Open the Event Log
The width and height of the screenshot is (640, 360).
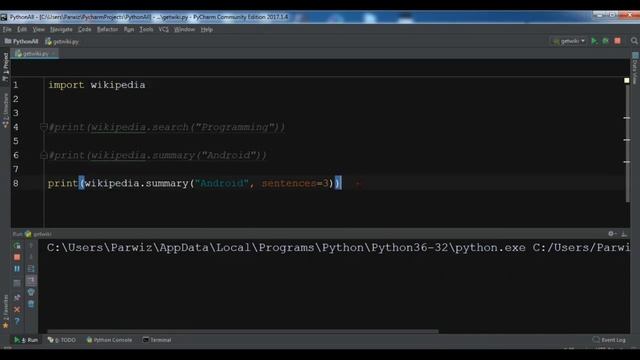tap(609, 340)
